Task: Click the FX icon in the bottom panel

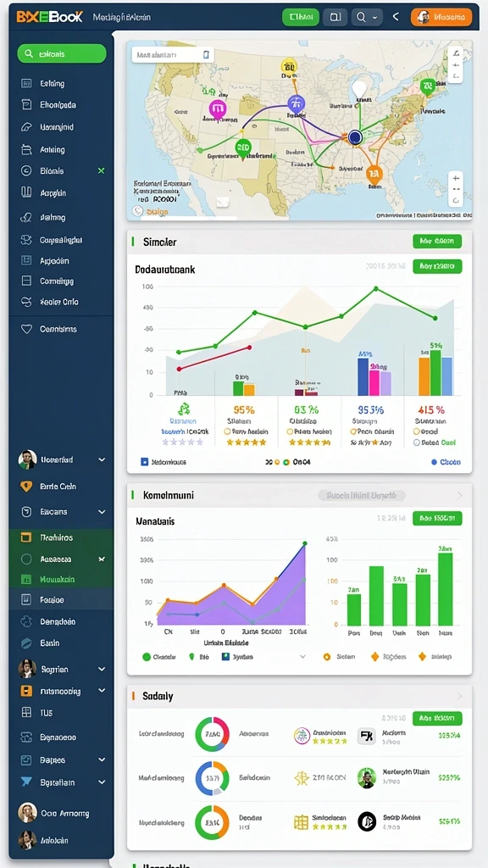Action: pos(366,736)
